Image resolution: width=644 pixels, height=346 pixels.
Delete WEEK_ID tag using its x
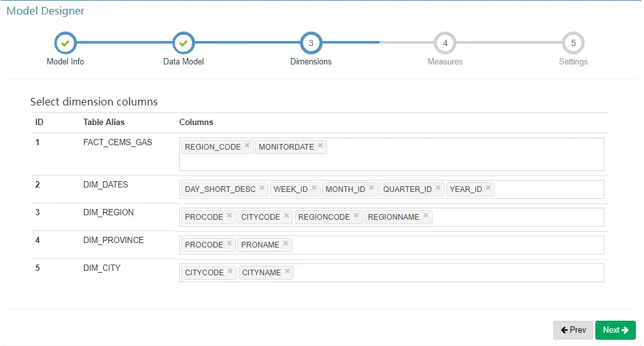tap(314, 188)
